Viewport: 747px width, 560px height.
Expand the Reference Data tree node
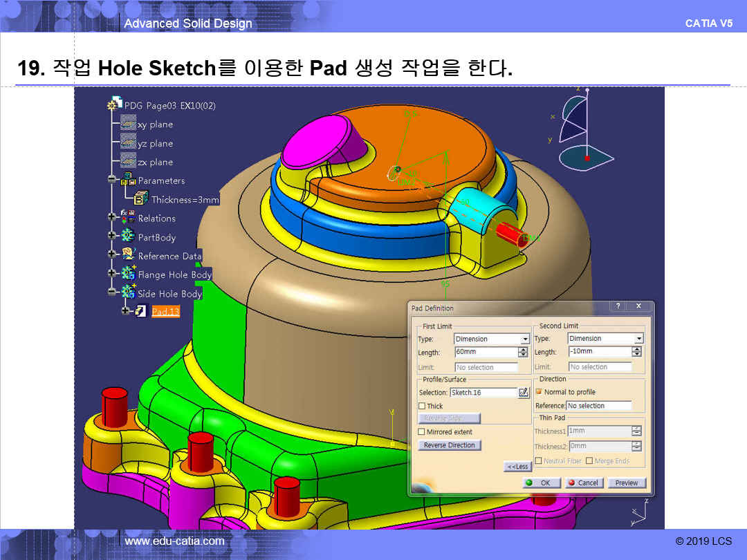tap(111, 255)
